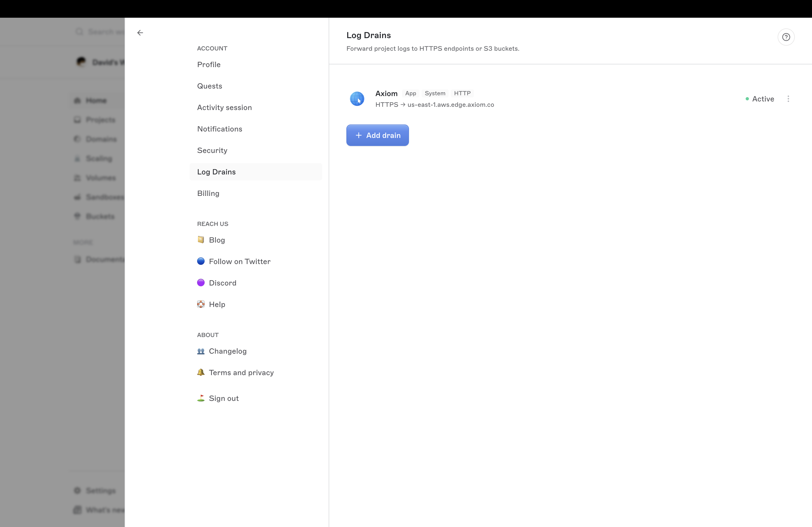812x527 pixels.
Task: Go to Activity session
Action: (256, 107)
